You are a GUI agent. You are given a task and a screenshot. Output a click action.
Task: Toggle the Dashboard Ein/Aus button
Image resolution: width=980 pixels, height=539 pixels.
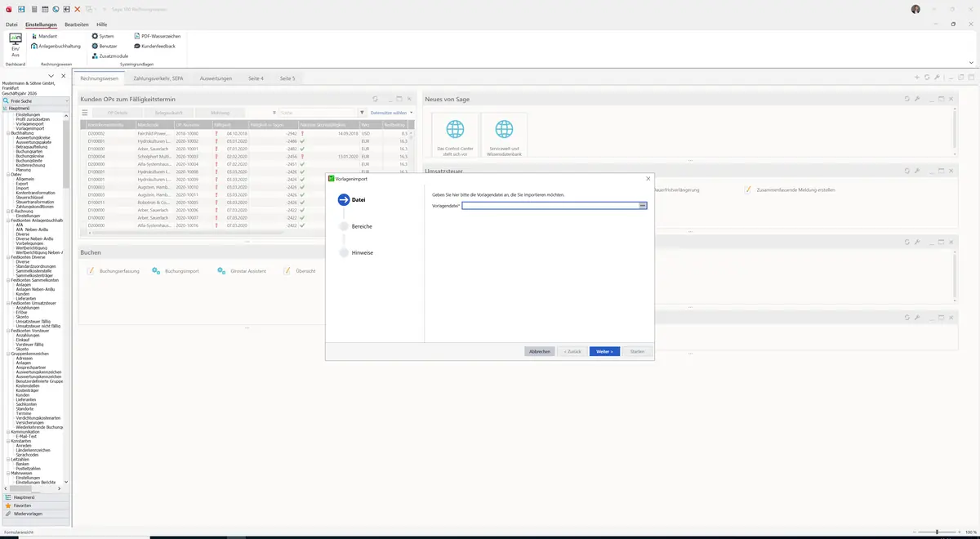tap(15, 45)
